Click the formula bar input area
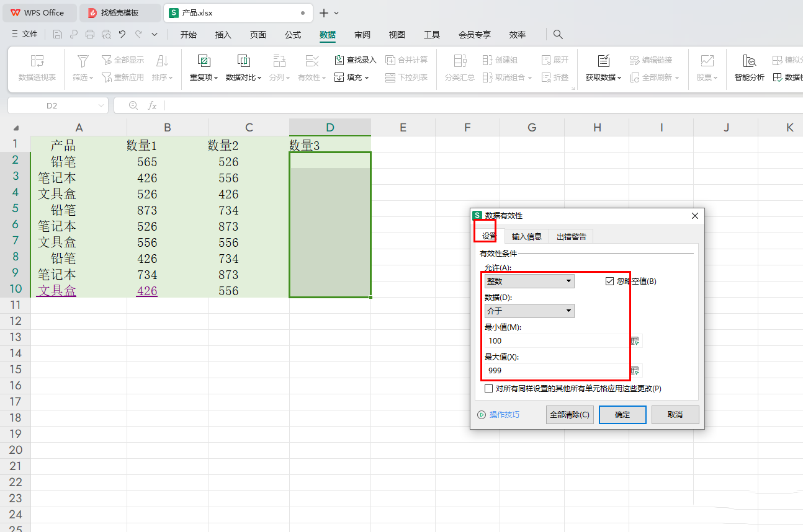The width and height of the screenshot is (803, 532). click(484, 106)
